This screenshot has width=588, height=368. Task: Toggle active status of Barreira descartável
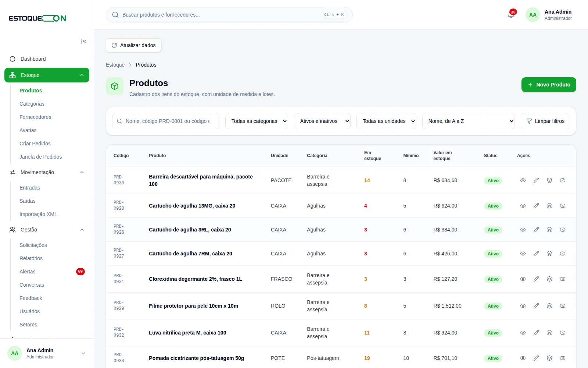563,180
